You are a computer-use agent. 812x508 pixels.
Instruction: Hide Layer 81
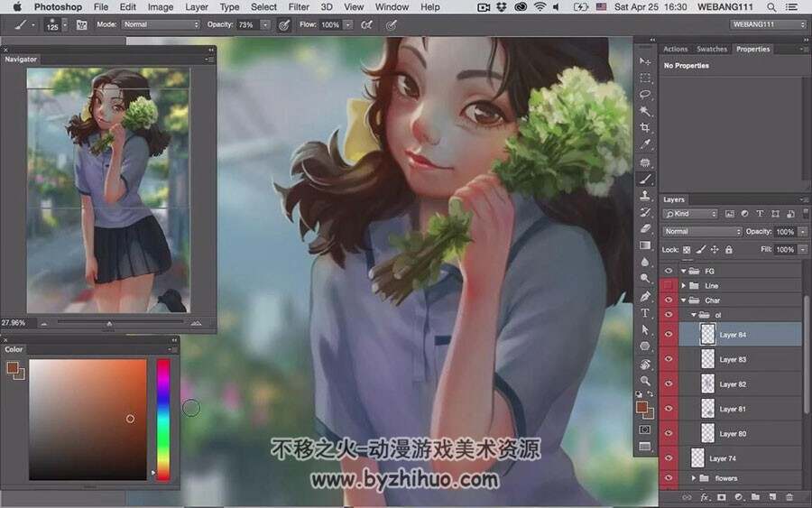pyautogui.click(x=669, y=409)
